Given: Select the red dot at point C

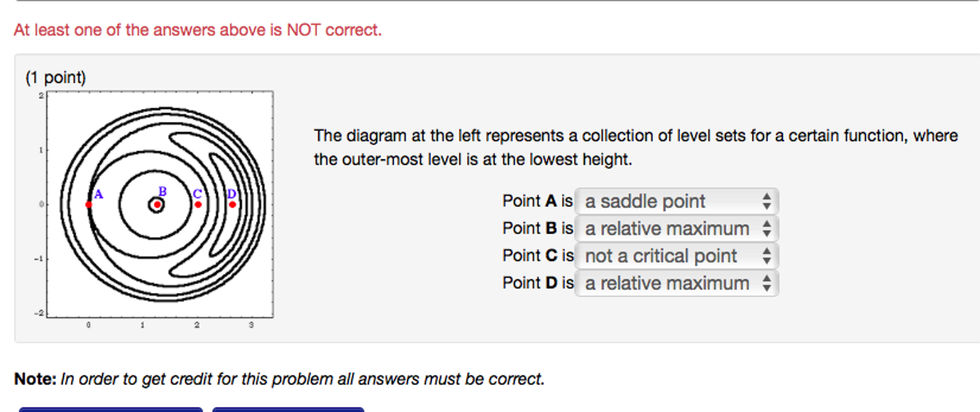Looking at the screenshot, I should click(198, 205).
